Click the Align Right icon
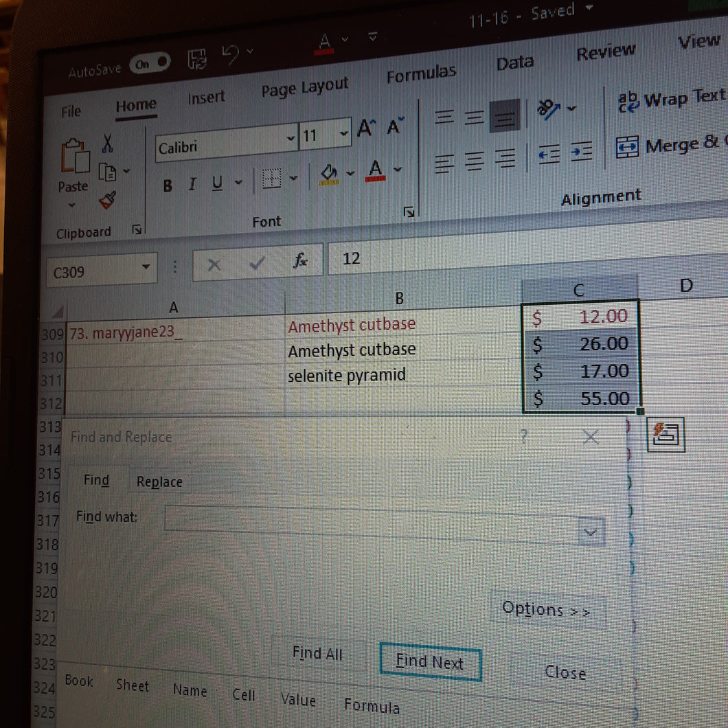The height and width of the screenshot is (728, 728). [x=505, y=158]
